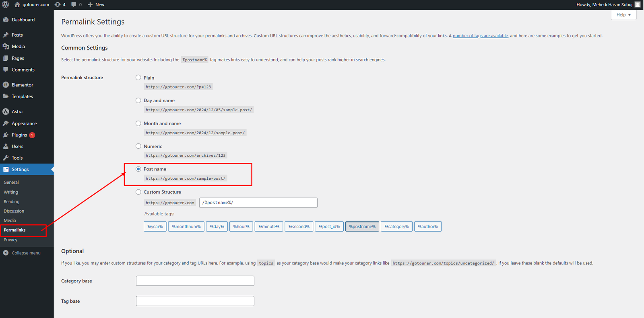Click the Tag base input field
This screenshot has width=644, height=318.
tap(195, 301)
